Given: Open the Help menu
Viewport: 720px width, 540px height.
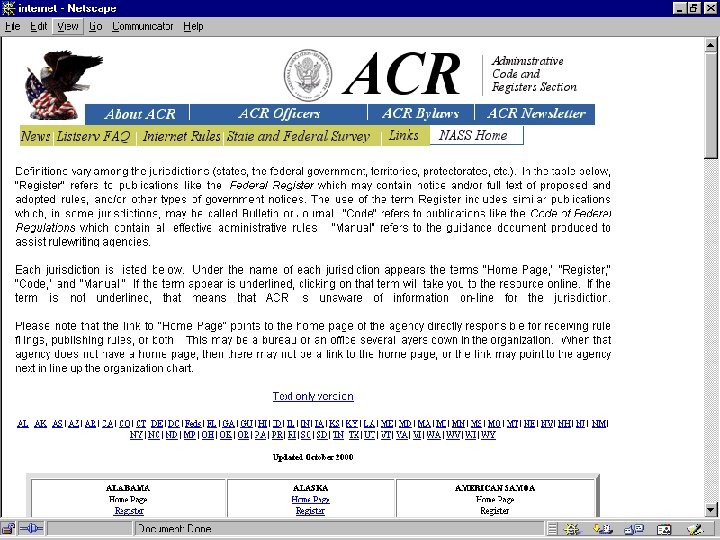Looking at the screenshot, I should pos(193,26).
